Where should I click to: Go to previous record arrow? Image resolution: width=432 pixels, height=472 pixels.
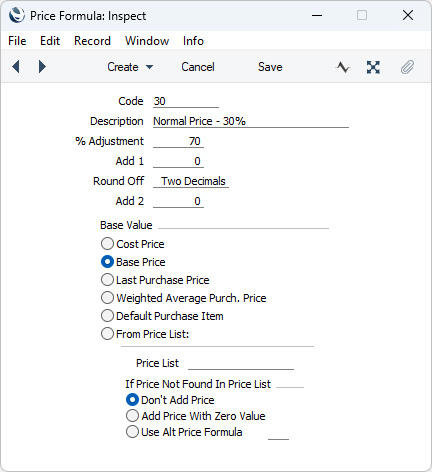click(x=16, y=67)
